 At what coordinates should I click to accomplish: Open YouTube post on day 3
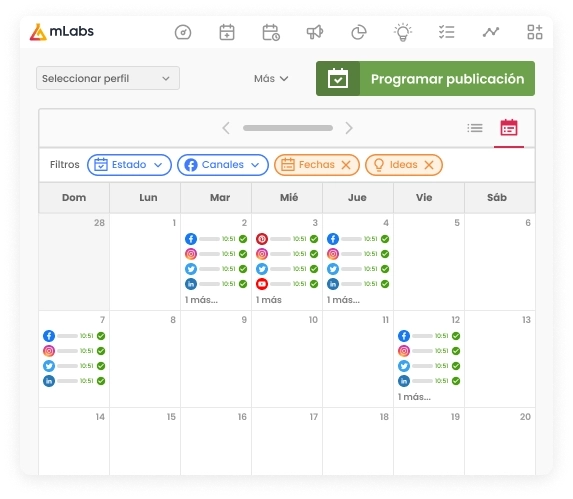[287, 284]
